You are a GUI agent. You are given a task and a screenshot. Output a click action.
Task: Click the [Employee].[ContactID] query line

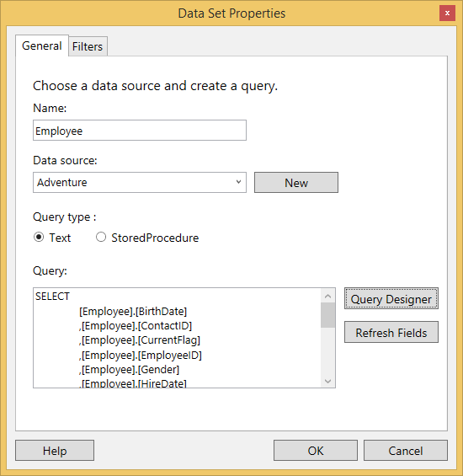point(136,326)
